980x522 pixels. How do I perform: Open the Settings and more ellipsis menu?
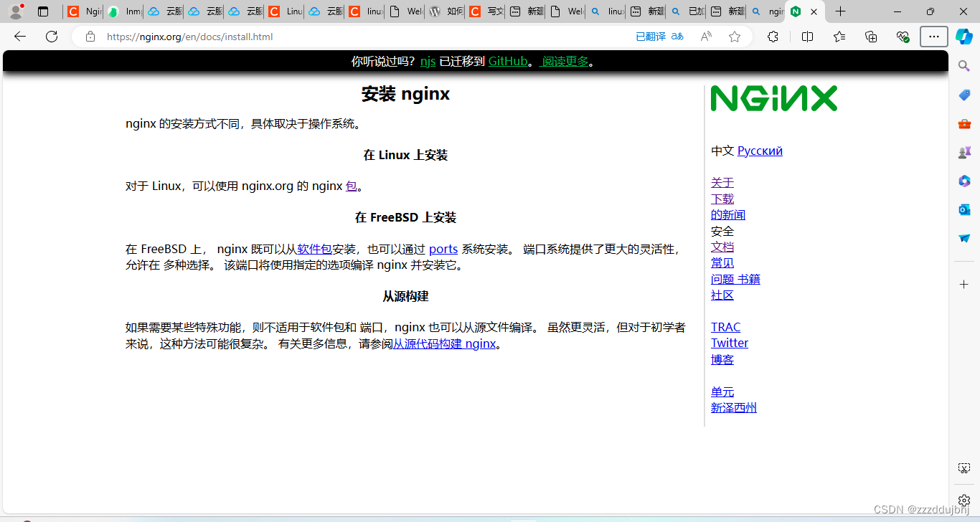coord(933,37)
